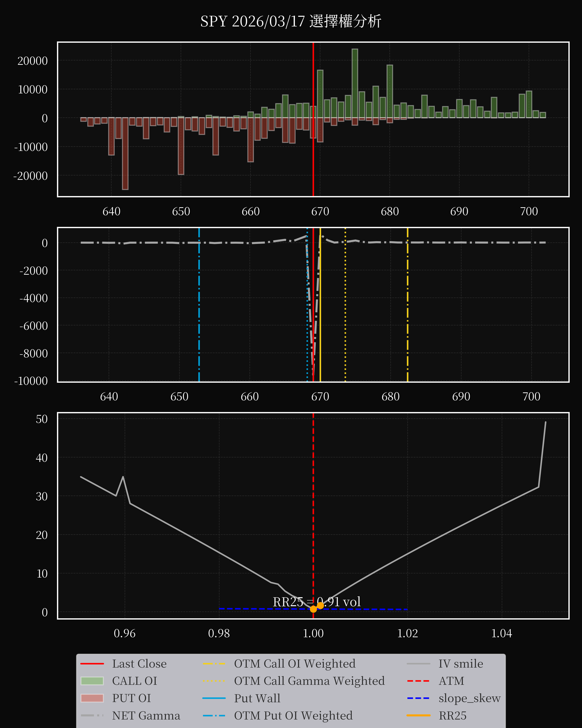Click the Last Close legend label

(x=139, y=663)
